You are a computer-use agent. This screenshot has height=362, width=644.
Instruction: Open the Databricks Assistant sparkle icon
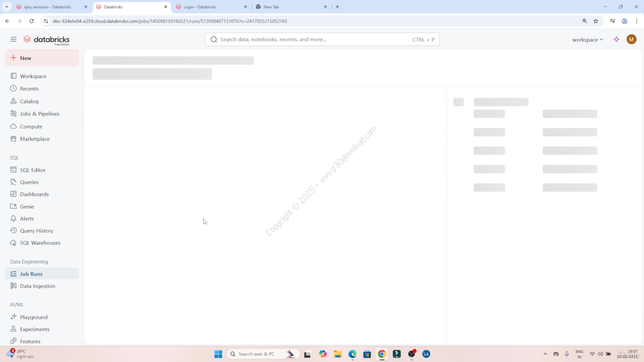tap(616, 39)
